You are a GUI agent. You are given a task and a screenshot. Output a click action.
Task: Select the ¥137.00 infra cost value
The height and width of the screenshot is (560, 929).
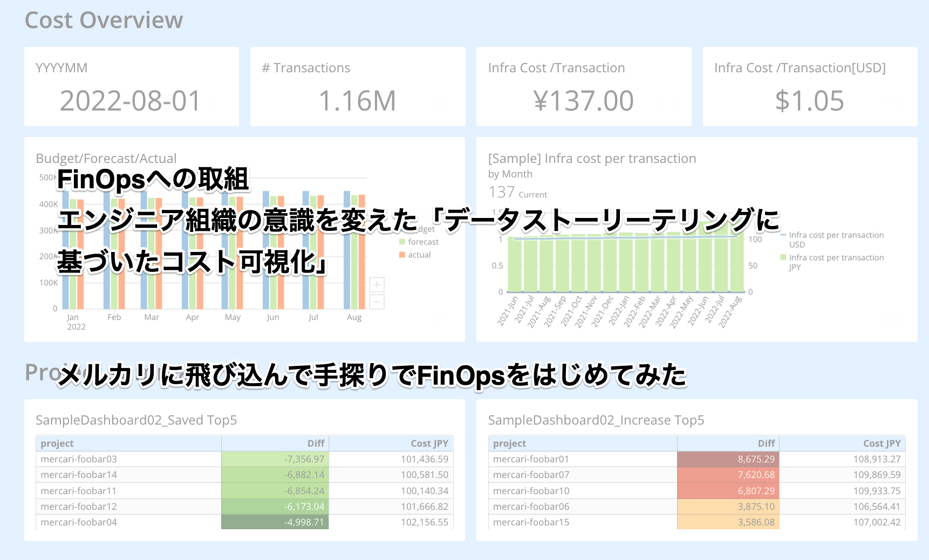584,101
